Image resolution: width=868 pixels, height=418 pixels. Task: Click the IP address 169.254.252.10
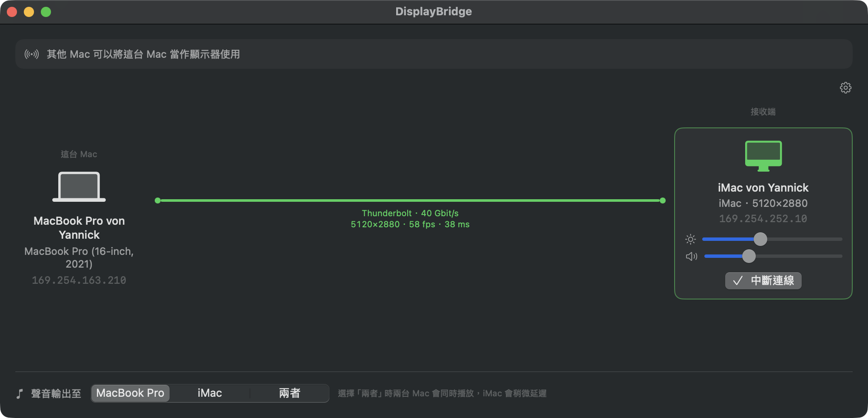point(763,219)
